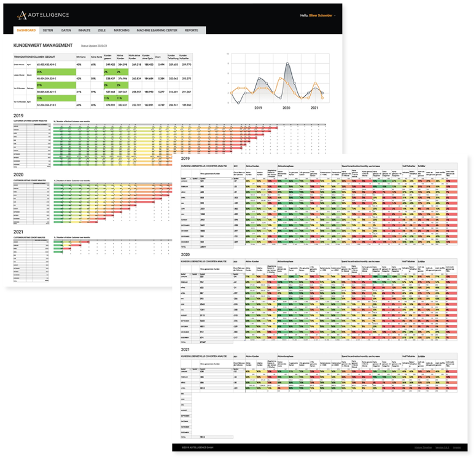Screen dimensions: 476x459
Task: Click the ©2019 Adtelligence GmbH footer text
Action: (x=197, y=448)
